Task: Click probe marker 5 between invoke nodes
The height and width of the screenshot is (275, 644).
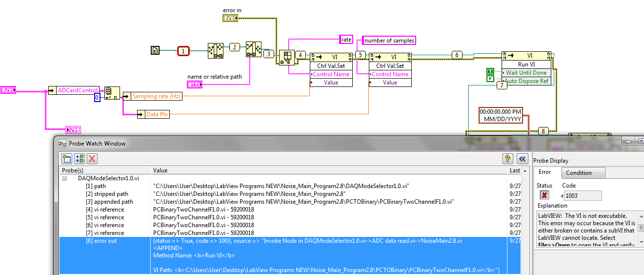Action: [x=361, y=55]
